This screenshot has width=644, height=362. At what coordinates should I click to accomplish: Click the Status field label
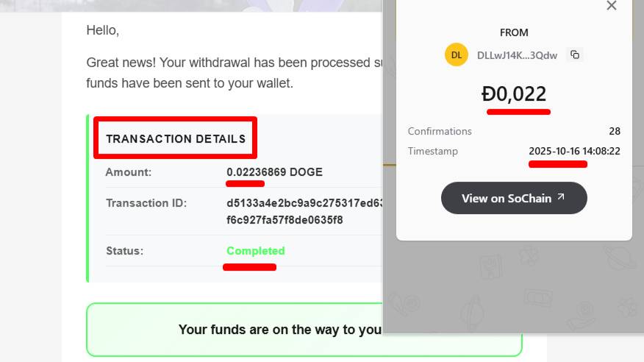pos(124,251)
